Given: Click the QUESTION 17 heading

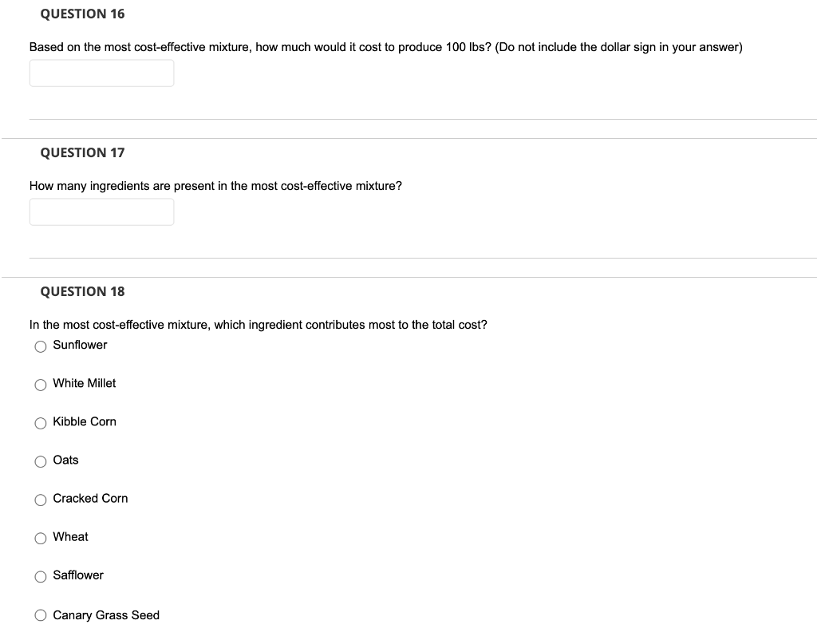Looking at the screenshot, I should (82, 152).
